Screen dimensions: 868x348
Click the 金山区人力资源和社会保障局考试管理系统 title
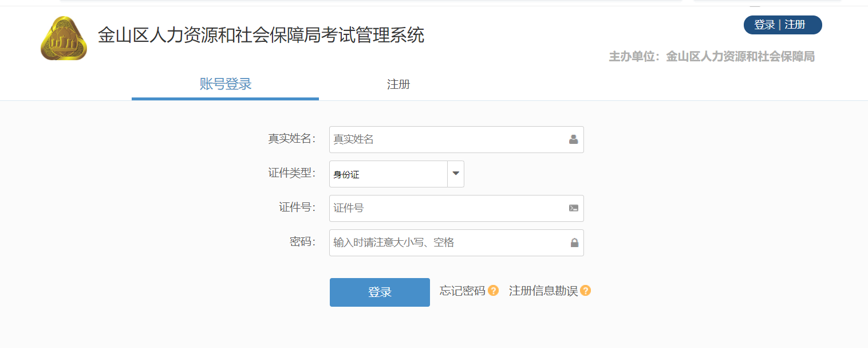coord(261,35)
